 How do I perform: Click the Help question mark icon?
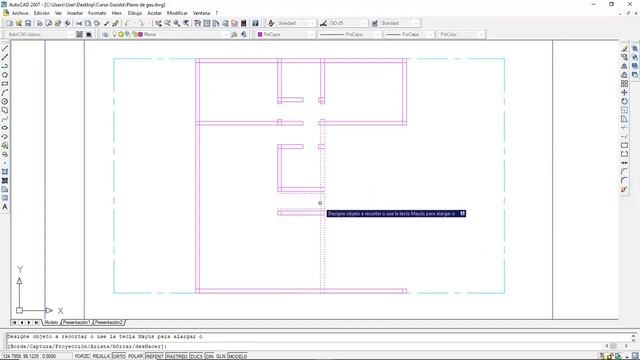point(255,23)
